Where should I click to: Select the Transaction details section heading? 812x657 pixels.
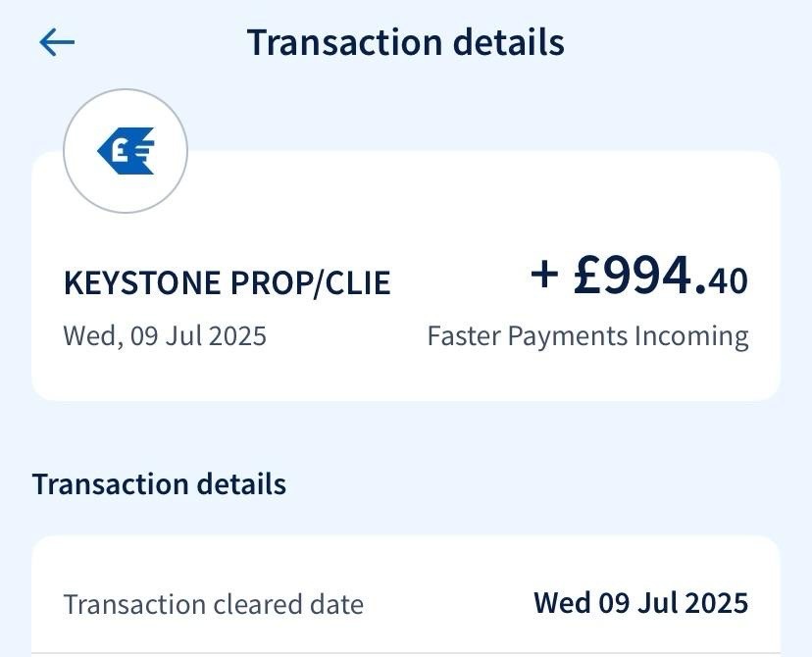point(159,483)
